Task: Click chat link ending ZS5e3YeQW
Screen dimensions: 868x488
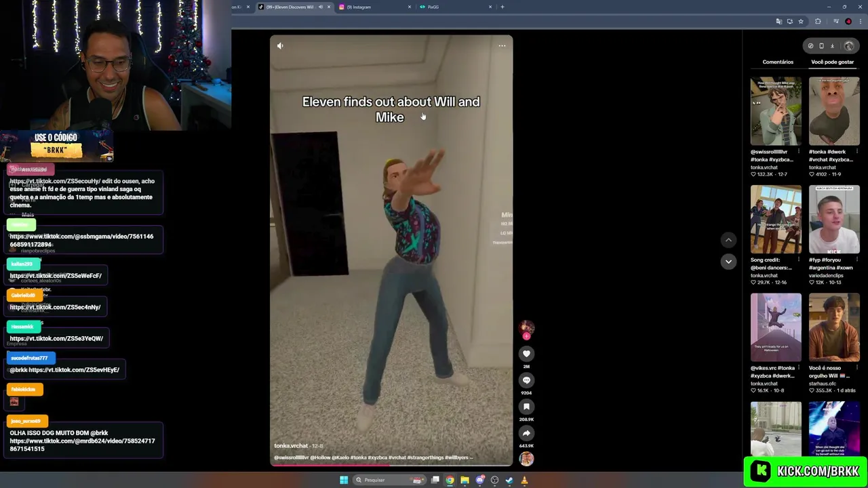Action: [56, 338]
